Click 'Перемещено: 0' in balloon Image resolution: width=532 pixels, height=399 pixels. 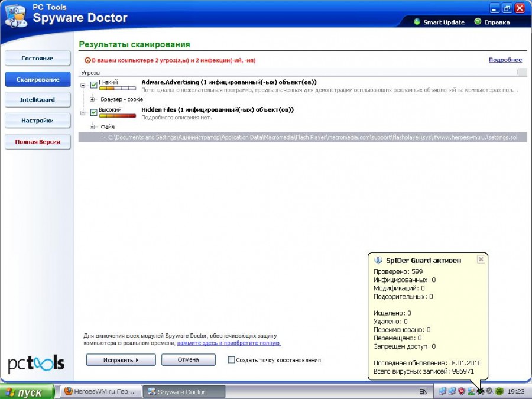398,338
